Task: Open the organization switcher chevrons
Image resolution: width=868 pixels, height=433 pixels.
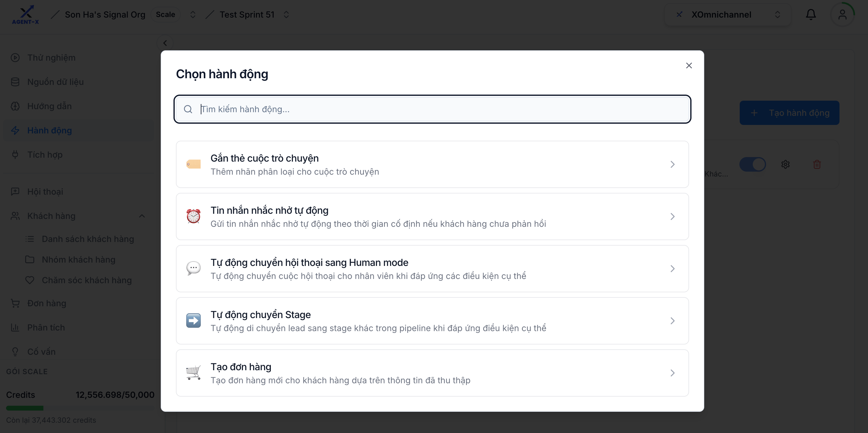Action: (193, 15)
